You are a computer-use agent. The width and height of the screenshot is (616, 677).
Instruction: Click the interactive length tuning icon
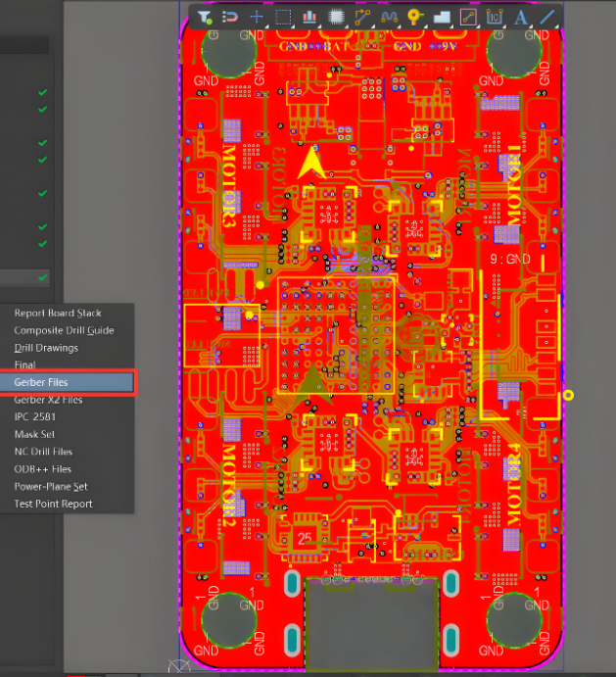tap(389, 17)
